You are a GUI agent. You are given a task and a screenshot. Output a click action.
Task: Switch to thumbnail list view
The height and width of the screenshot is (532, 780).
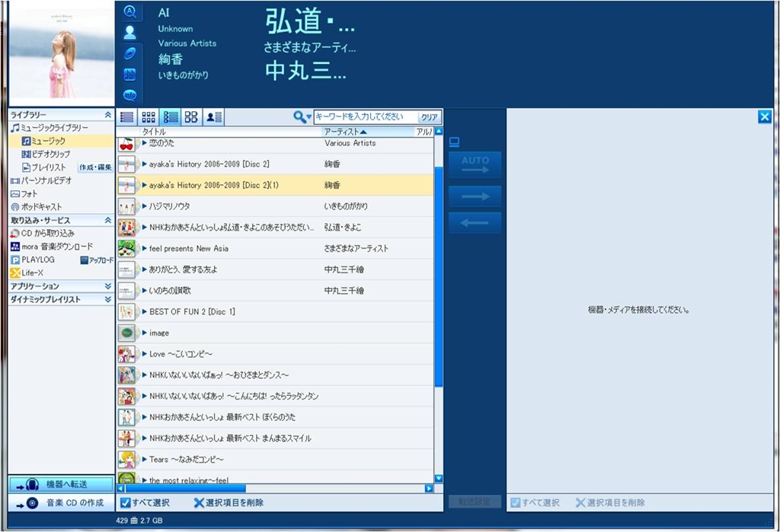coord(170,117)
